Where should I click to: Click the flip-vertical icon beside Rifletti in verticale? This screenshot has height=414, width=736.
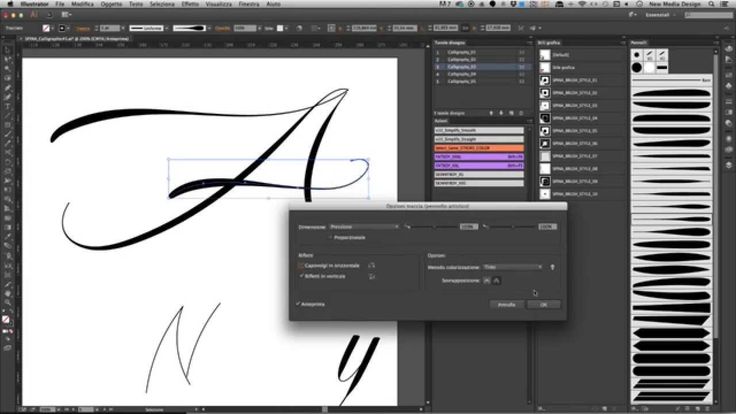(x=372, y=276)
